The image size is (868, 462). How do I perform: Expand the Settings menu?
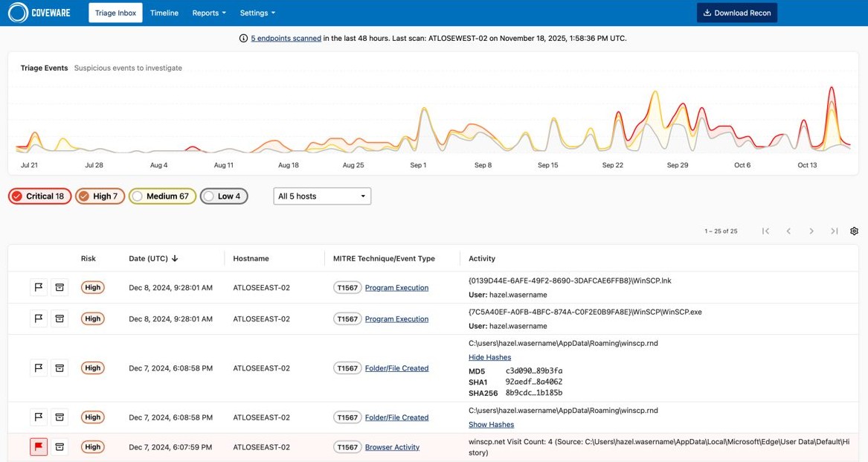point(257,13)
